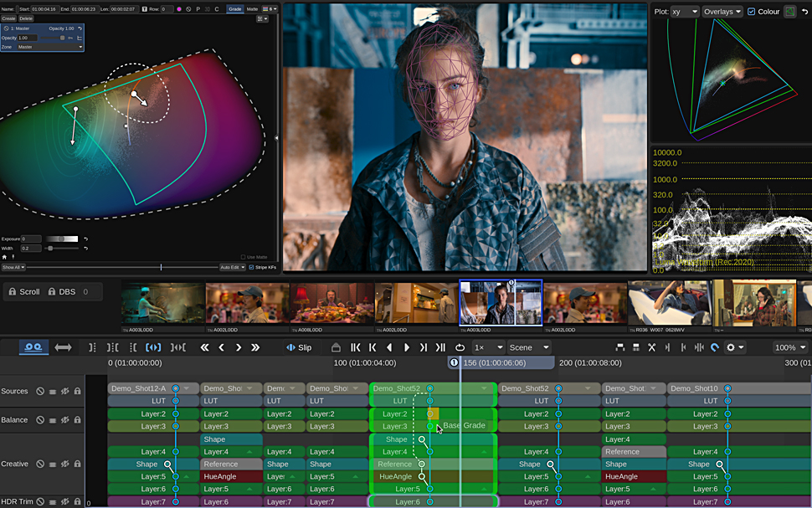Open the Plot xy dropdown
Image resolution: width=812 pixels, height=508 pixels.
tap(684, 12)
